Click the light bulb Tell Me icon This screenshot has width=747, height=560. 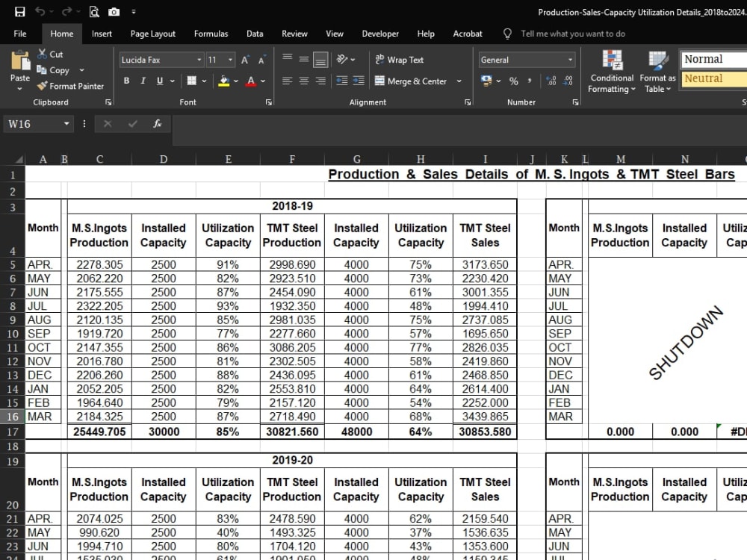(x=507, y=34)
